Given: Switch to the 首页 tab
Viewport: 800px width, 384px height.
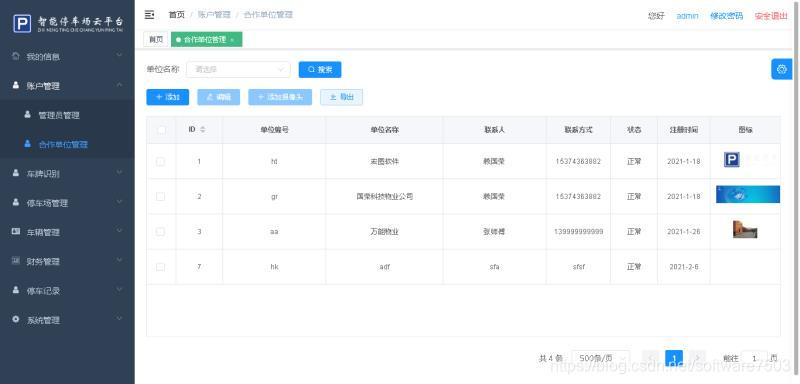Looking at the screenshot, I should (x=156, y=39).
